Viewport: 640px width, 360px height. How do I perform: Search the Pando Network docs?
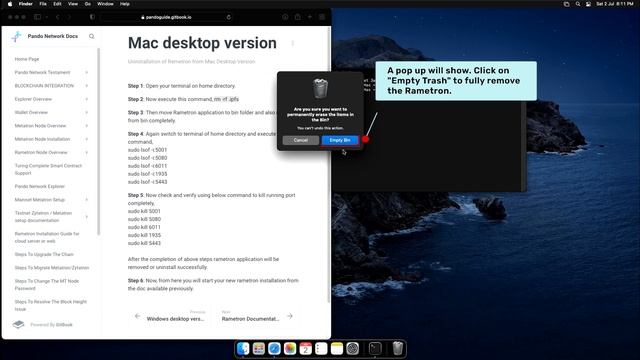[x=91, y=36]
